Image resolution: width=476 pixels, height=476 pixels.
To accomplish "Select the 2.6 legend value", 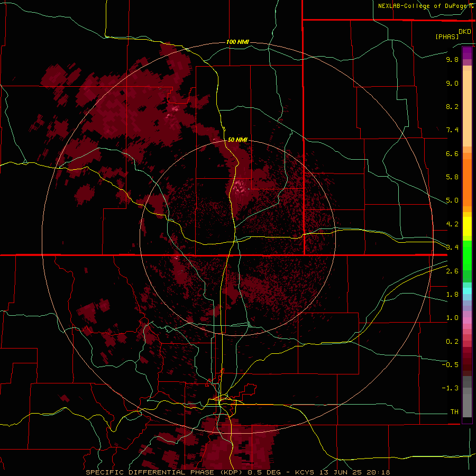I will 452,271.
